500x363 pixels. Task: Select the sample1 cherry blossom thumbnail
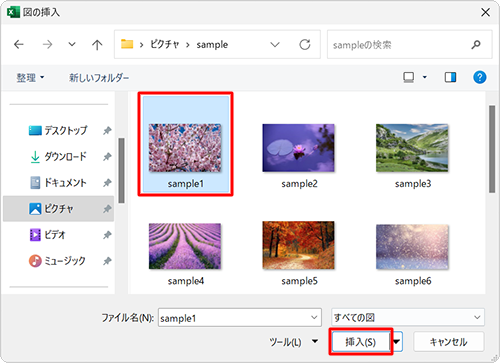click(x=185, y=148)
